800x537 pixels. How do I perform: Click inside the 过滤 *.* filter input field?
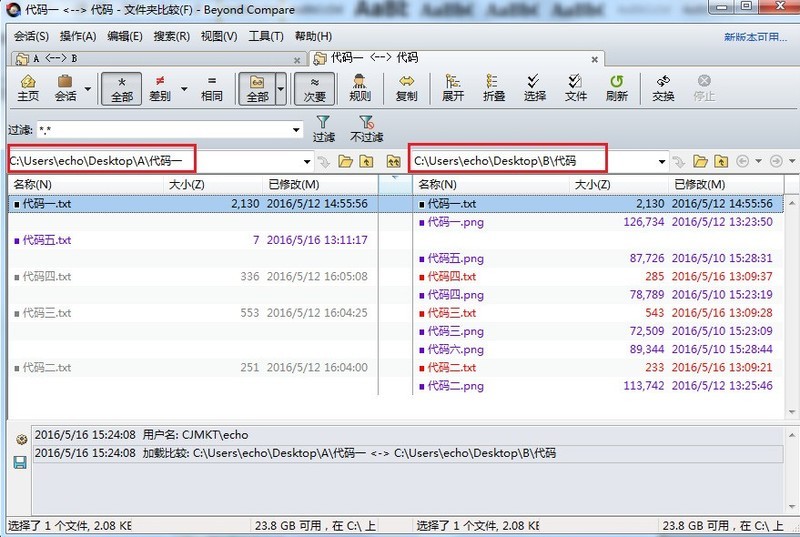point(163,130)
